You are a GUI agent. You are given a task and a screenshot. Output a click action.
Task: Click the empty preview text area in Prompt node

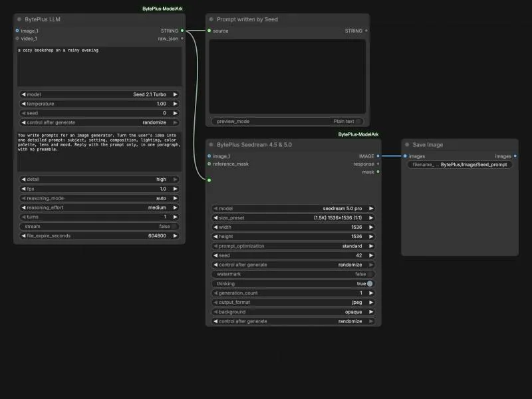(x=287, y=76)
